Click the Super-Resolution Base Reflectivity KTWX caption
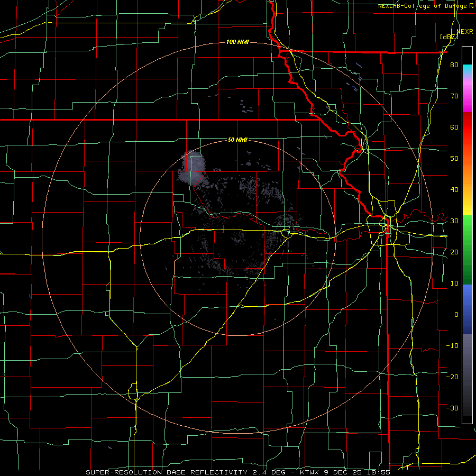This screenshot has height=476, width=476. point(237,472)
